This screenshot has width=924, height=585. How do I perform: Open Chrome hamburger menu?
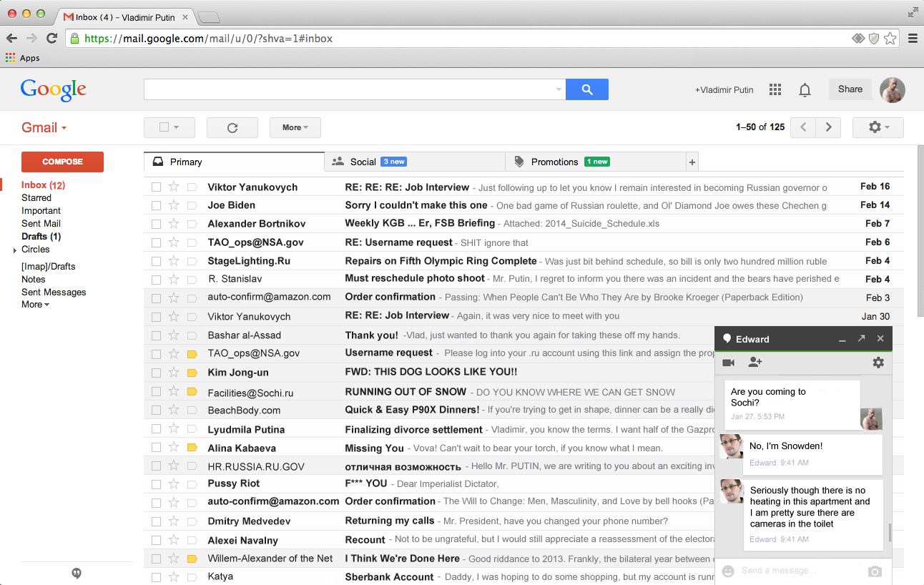pos(913,39)
